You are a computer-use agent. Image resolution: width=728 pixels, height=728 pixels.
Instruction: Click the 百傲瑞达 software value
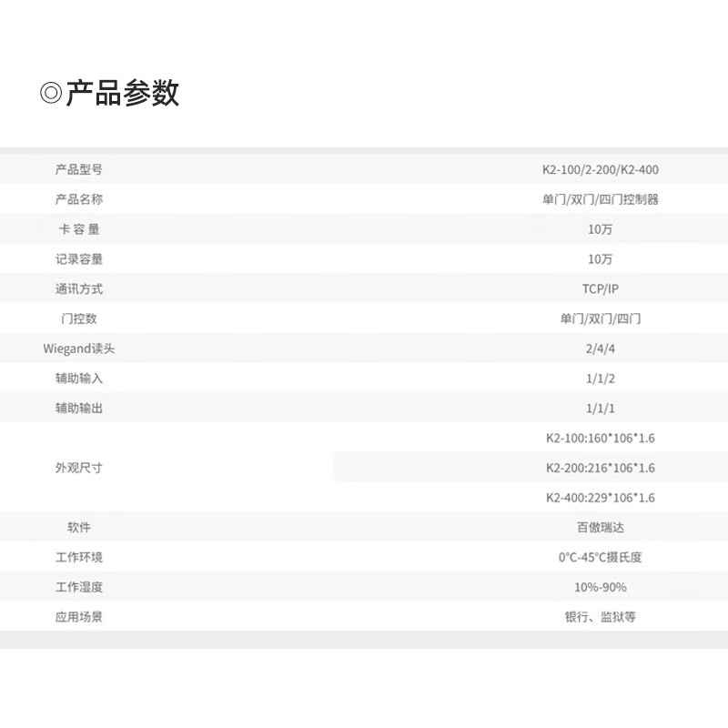tap(600, 528)
